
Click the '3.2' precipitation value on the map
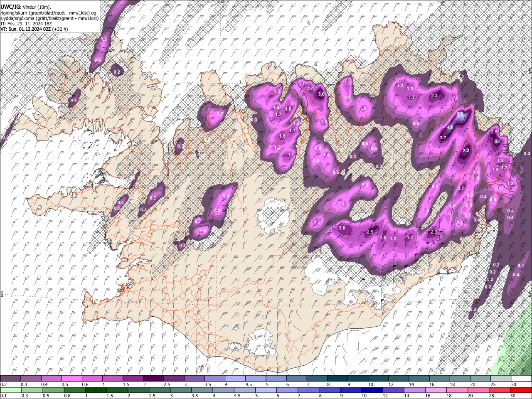pos(466,150)
